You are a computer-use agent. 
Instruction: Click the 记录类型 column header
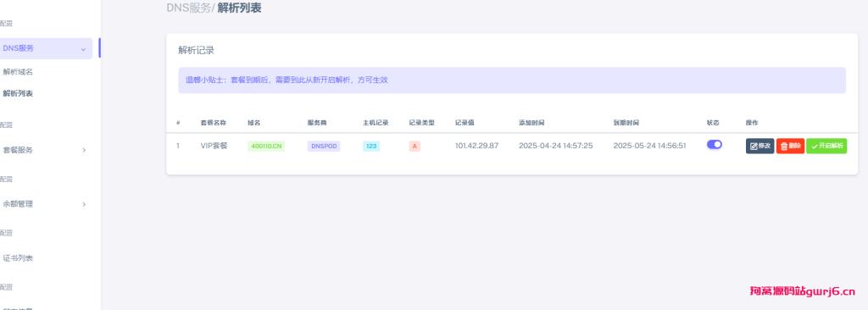click(422, 122)
